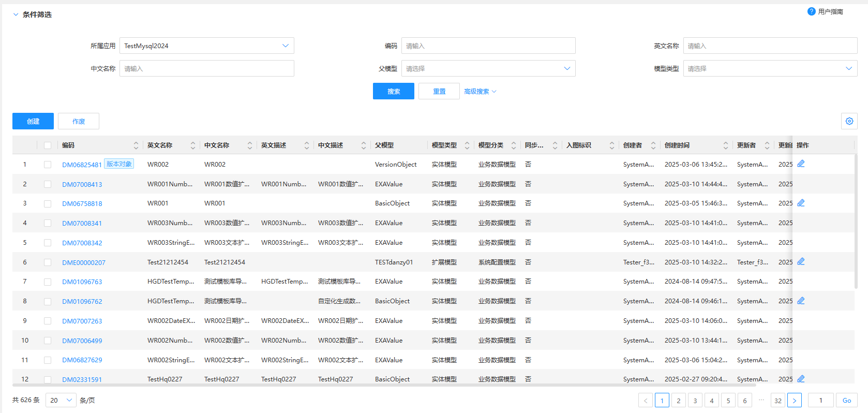The image size is (868, 413).
Task: Go to last page 32
Action: [778, 400]
